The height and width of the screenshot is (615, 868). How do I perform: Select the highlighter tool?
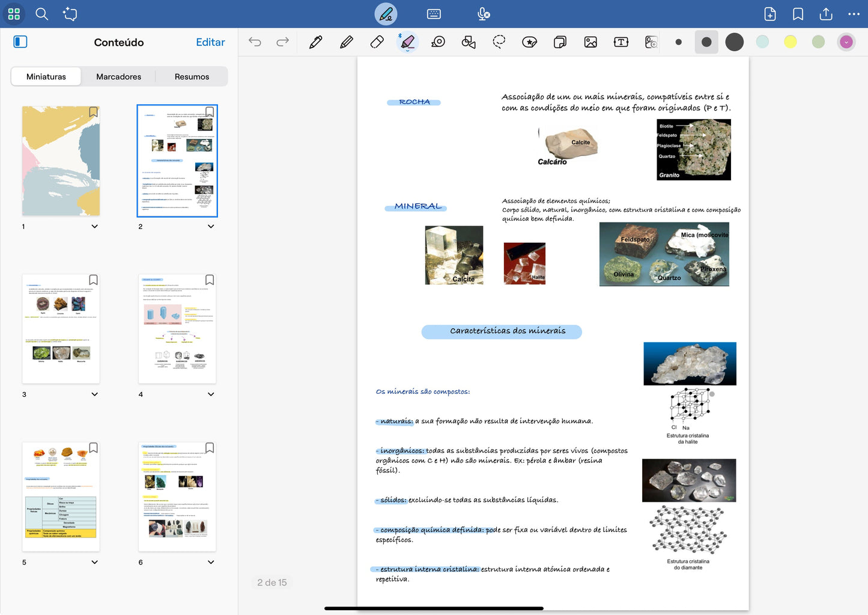point(407,42)
